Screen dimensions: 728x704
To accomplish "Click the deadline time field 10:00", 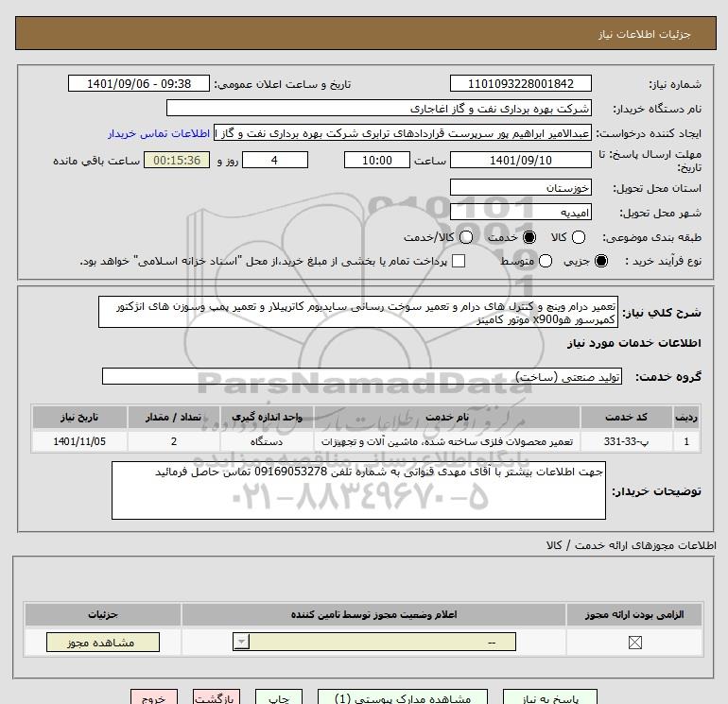I will click(377, 160).
